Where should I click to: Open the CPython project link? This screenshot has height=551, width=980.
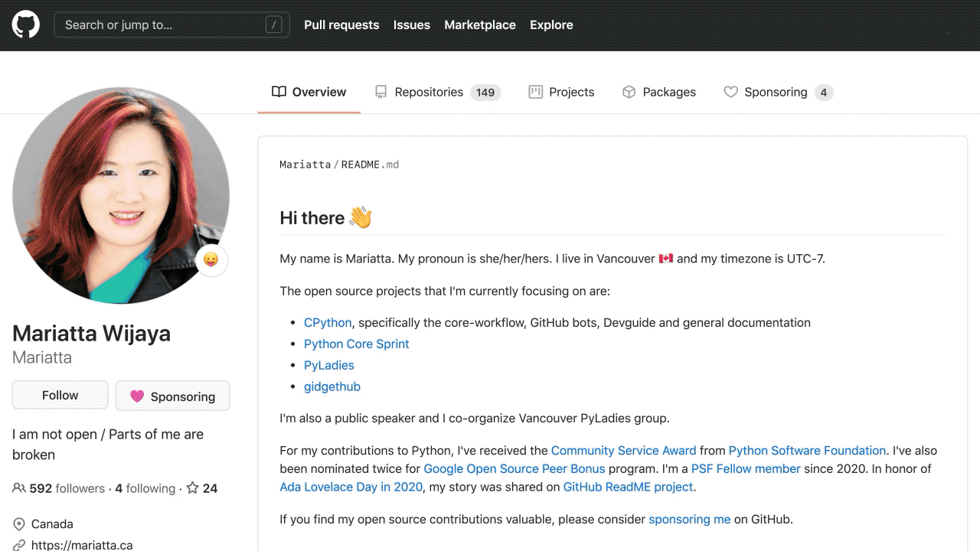(x=328, y=323)
